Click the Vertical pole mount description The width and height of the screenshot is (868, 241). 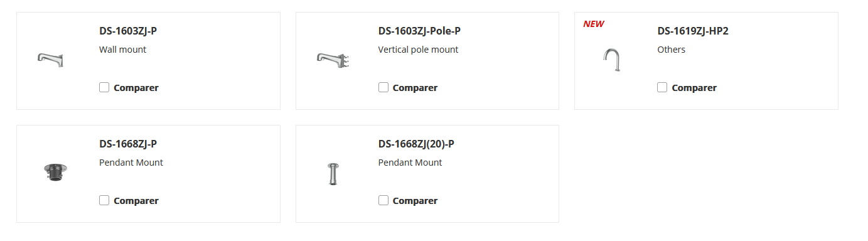[419, 50]
